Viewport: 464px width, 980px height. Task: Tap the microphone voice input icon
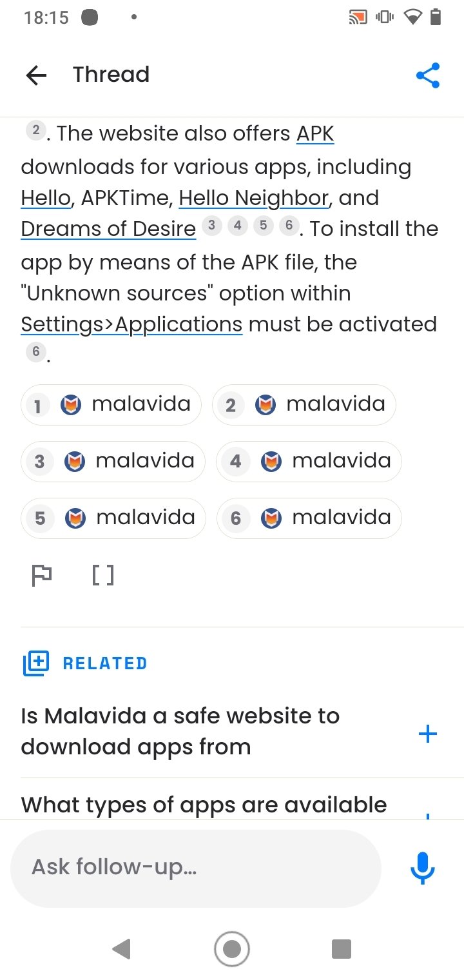coord(422,868)
